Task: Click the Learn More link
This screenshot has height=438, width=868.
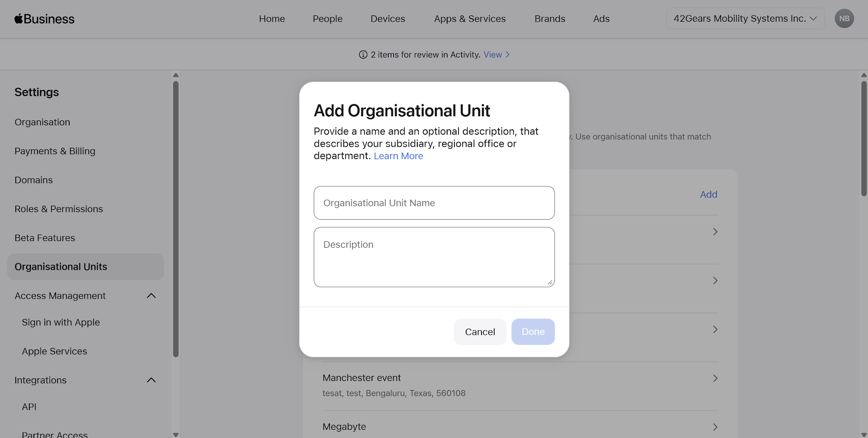Action: [x=398, y=156]
